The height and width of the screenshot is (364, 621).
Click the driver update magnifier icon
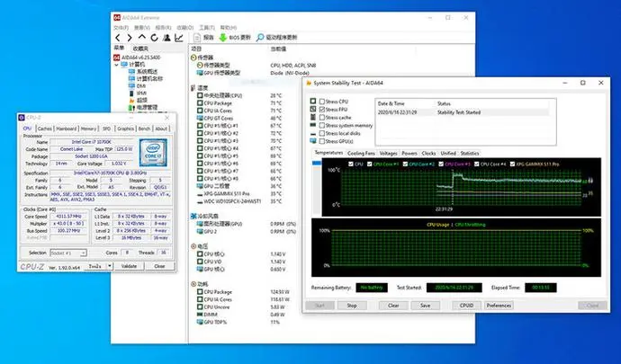coord(260,38)
